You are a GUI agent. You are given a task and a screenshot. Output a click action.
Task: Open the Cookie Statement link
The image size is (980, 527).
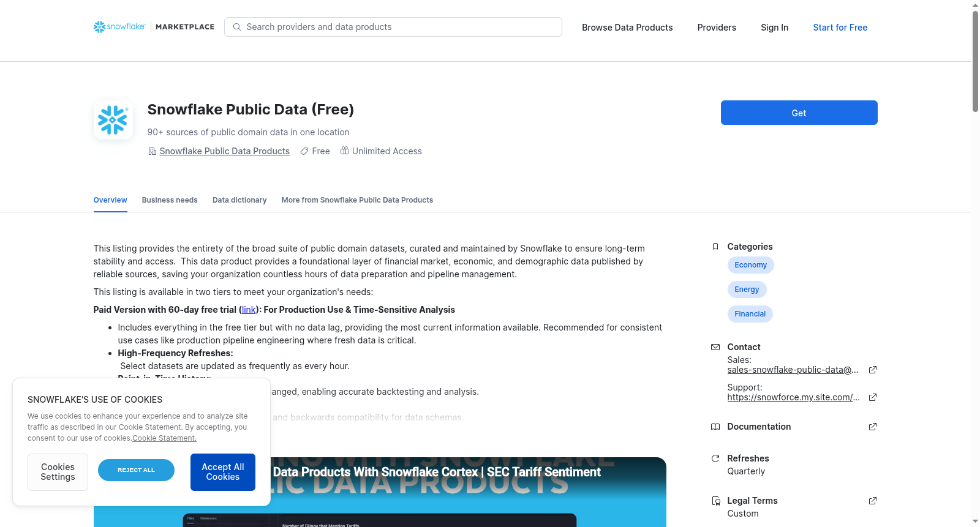point(164,438)
